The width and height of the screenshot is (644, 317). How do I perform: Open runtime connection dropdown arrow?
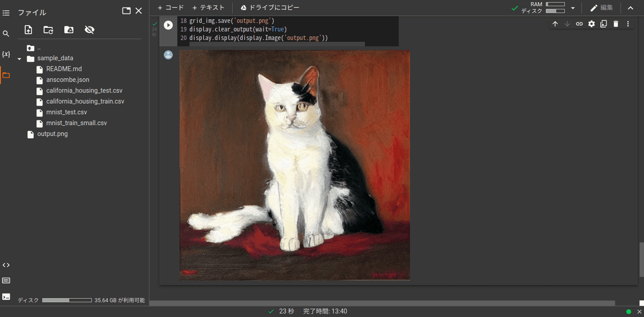tap(573, 8)
